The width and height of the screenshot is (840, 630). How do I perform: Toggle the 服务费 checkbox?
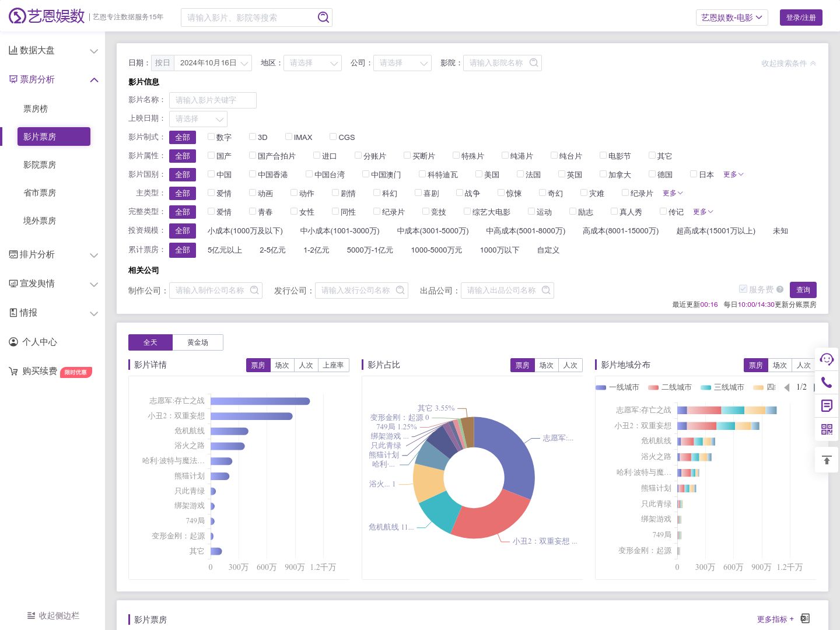click(x=743, y=289)
